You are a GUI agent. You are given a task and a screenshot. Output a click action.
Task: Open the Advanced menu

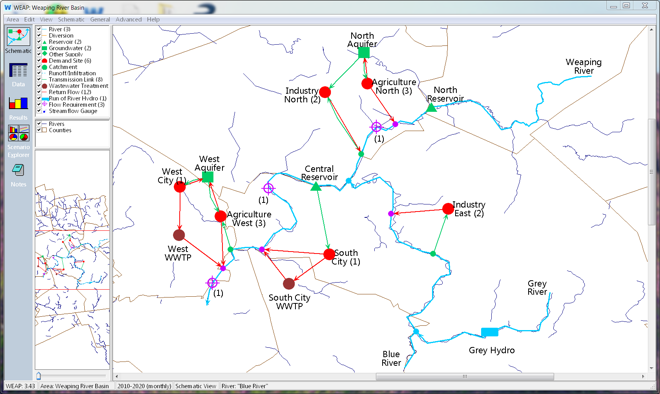coord(128,19)
